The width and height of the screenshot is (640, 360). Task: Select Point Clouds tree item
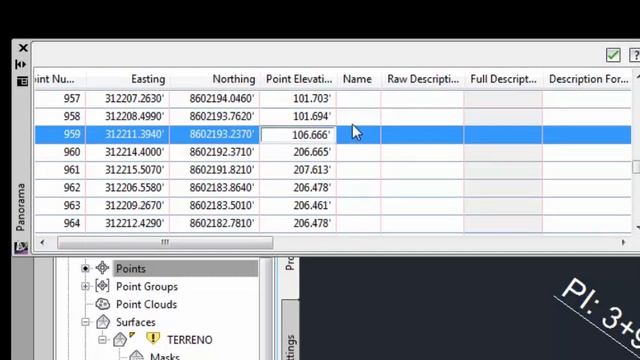147,304
